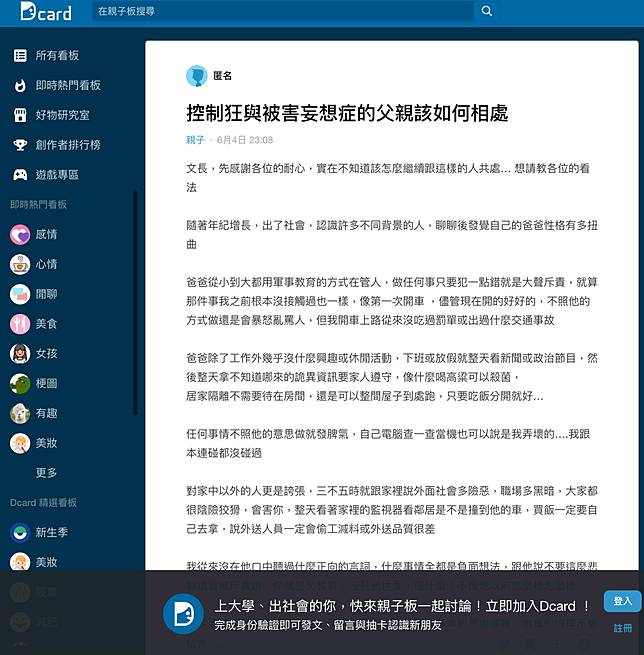Click the 美食 board fork icon

[x=20, y=324]
